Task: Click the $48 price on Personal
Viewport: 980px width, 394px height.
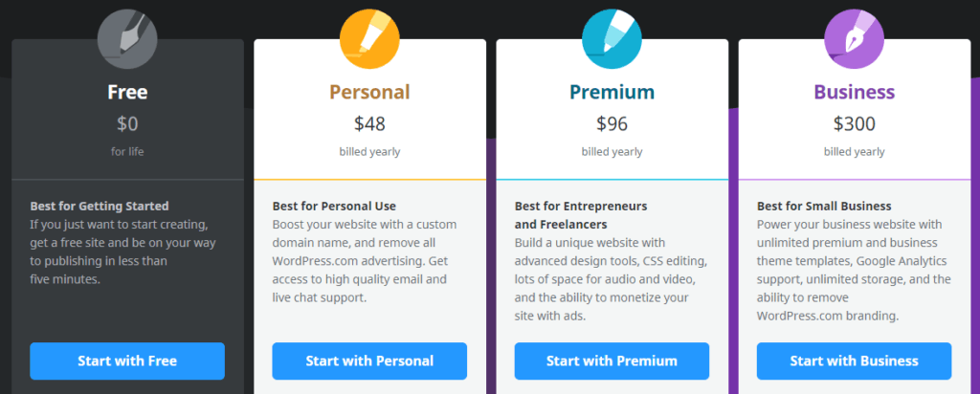Action: tap(369, 123)
